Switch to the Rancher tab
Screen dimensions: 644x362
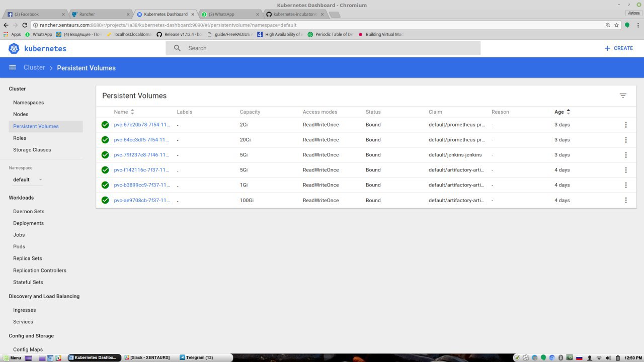[101, 14]
